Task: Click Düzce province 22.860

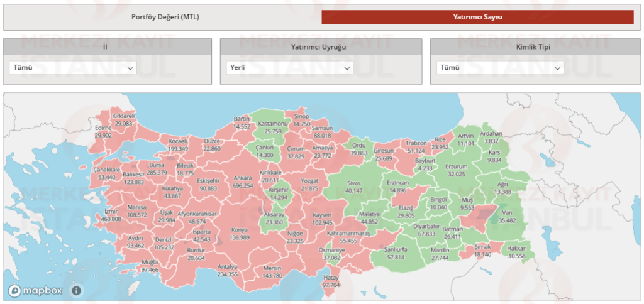Action: click(212, 145)
